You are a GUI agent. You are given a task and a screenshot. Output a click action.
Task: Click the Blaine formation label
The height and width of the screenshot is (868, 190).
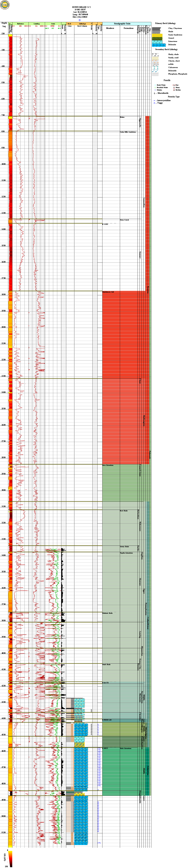122,117
